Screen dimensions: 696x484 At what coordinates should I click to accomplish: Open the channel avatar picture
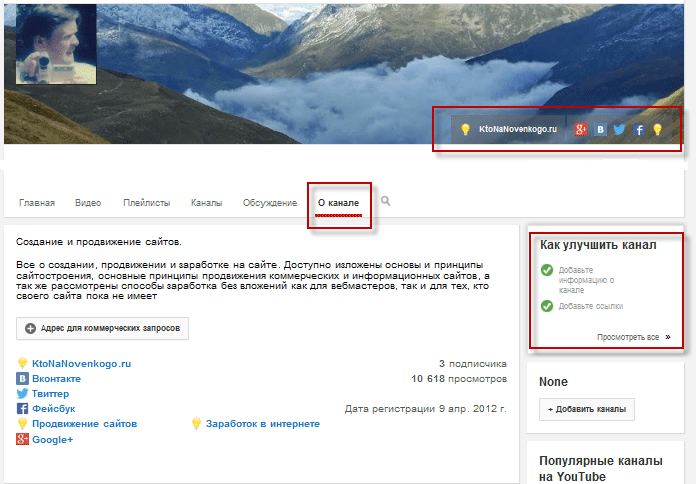point(56,44)
